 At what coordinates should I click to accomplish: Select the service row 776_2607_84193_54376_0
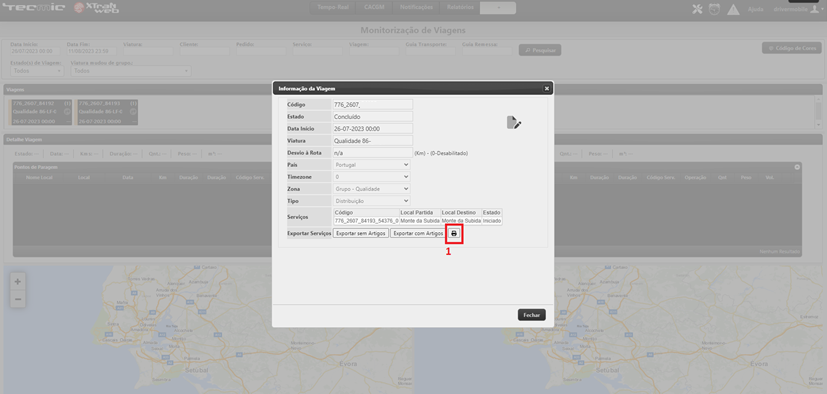(x=417, y=221)
